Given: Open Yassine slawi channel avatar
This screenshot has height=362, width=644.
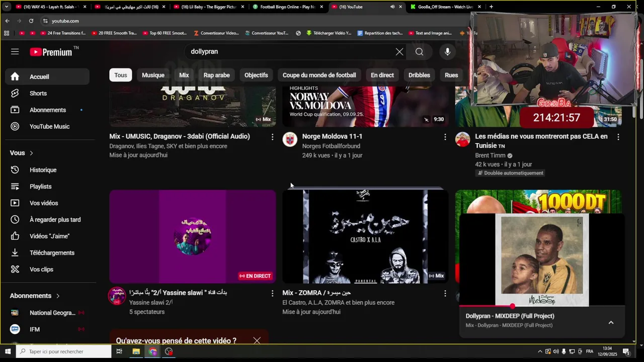Looking at the screenshot, I should [x=117, y=296].
